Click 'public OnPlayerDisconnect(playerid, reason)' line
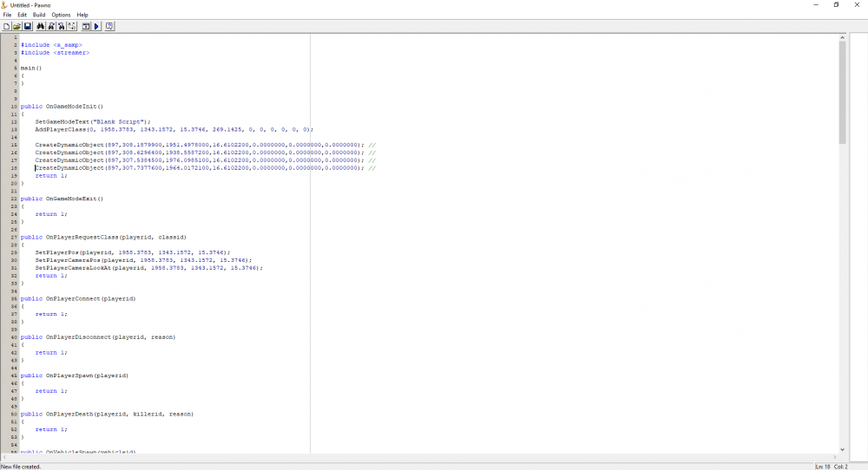Viewport: 868px width, 470px height. [98, 336]
